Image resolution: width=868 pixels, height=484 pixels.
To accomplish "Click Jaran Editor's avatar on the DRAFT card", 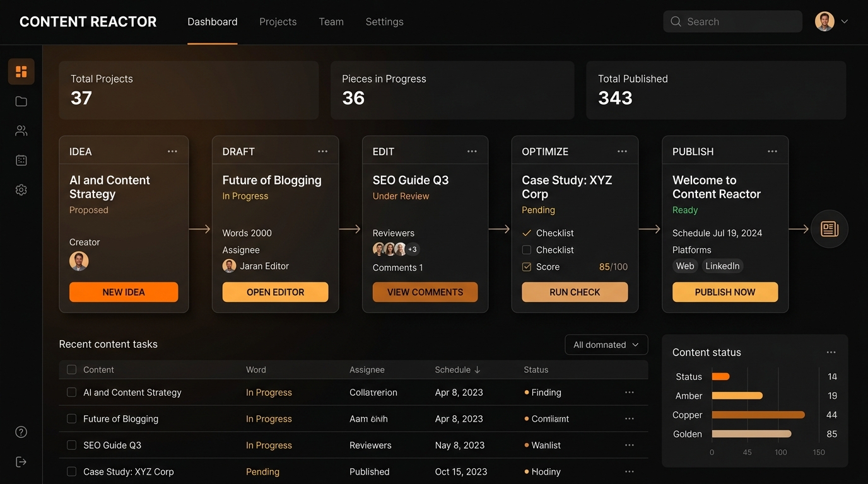I will tap(230, 266).
